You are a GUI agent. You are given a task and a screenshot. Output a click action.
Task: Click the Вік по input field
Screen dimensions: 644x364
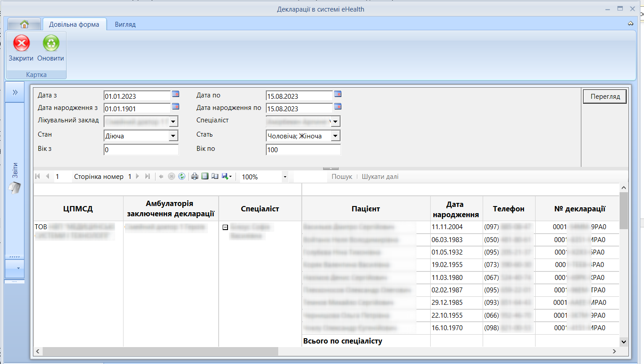pyautogui.click(x=304, y=150)
